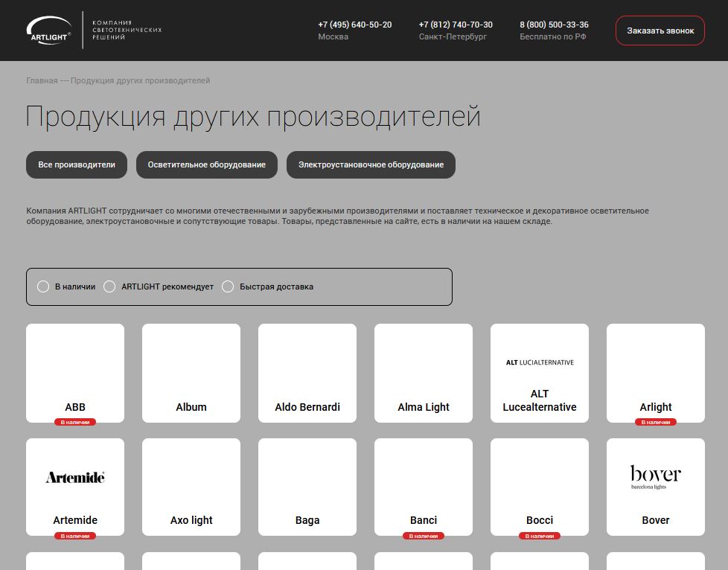Click "В наличии" badge under Artemide
Screen dimensions: 728x570
75,536
